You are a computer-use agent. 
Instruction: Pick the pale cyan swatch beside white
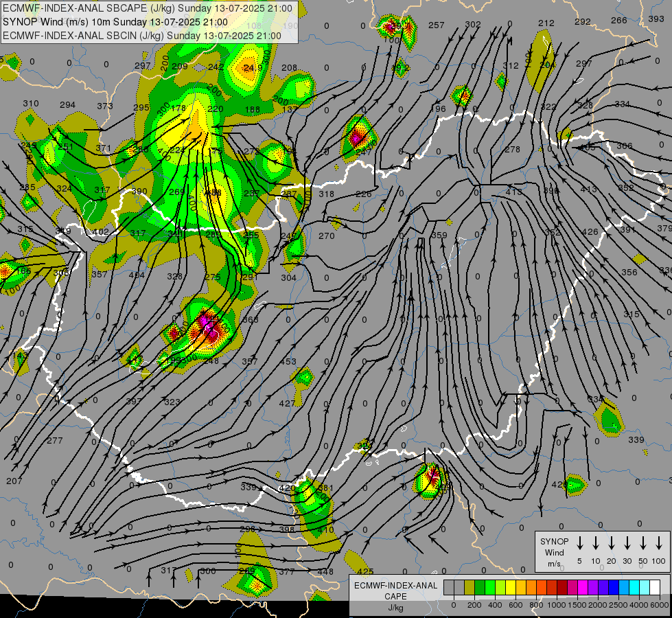(x=645, y=587)
